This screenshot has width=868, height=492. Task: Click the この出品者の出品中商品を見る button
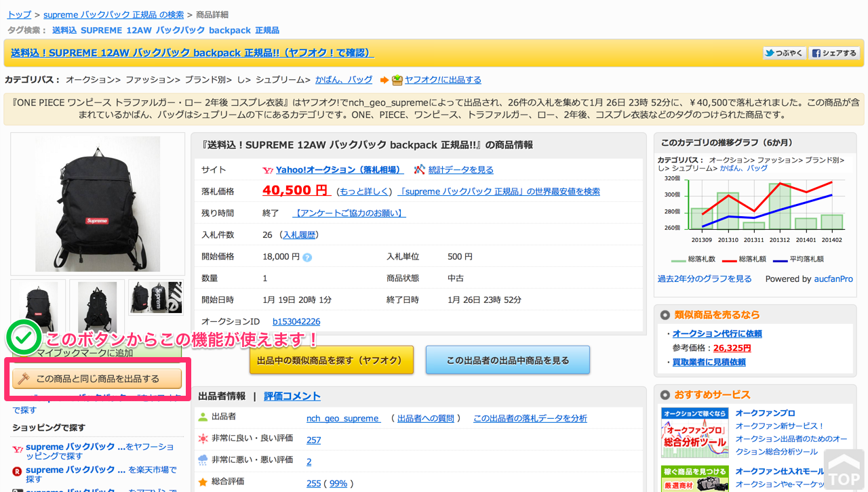(507, 360)
